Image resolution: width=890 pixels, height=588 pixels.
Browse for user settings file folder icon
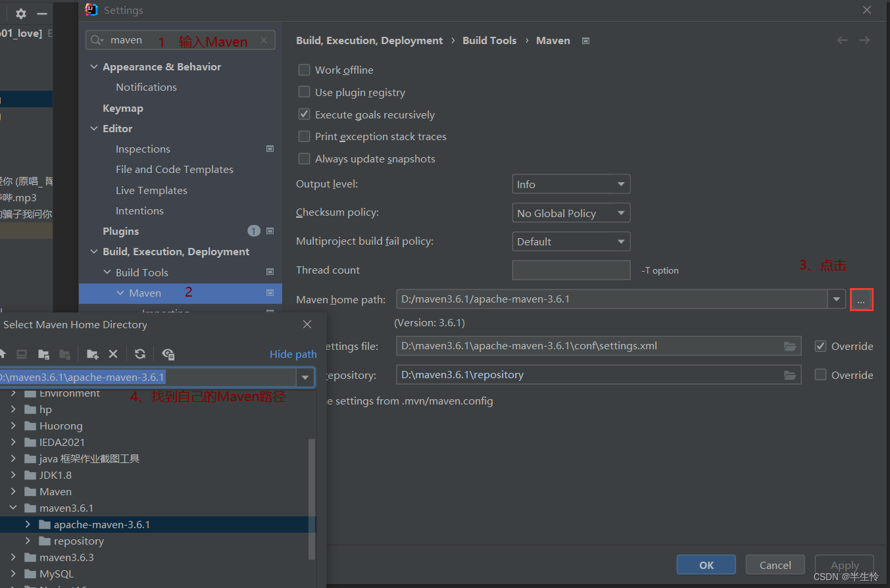coord(790,346)
